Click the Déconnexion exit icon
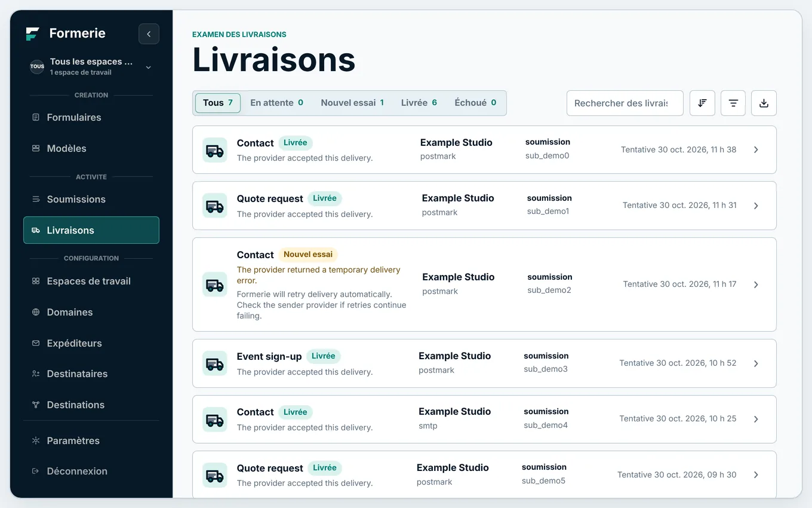 (x=36, y=471)
